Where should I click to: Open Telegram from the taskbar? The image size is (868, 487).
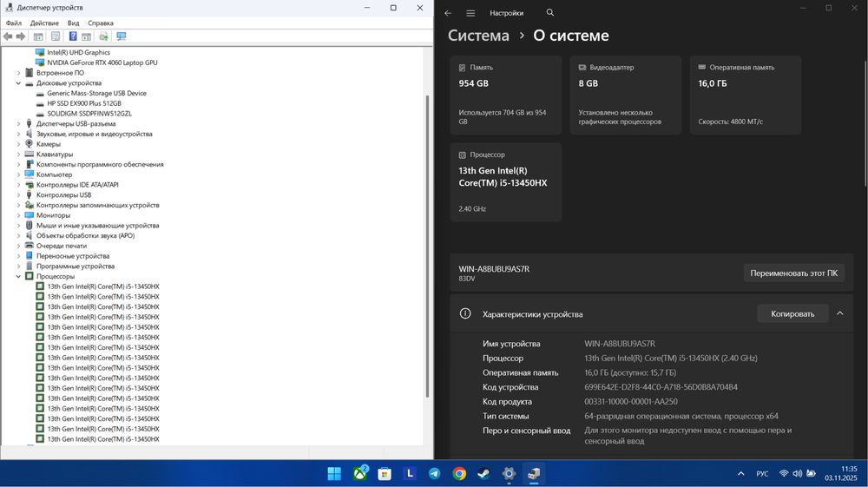(435, 474)
